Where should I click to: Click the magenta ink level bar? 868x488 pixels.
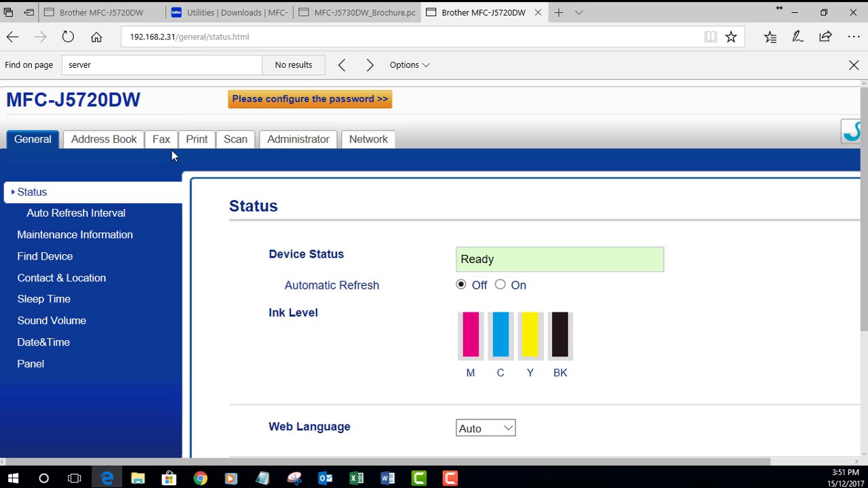pos(471,335)
